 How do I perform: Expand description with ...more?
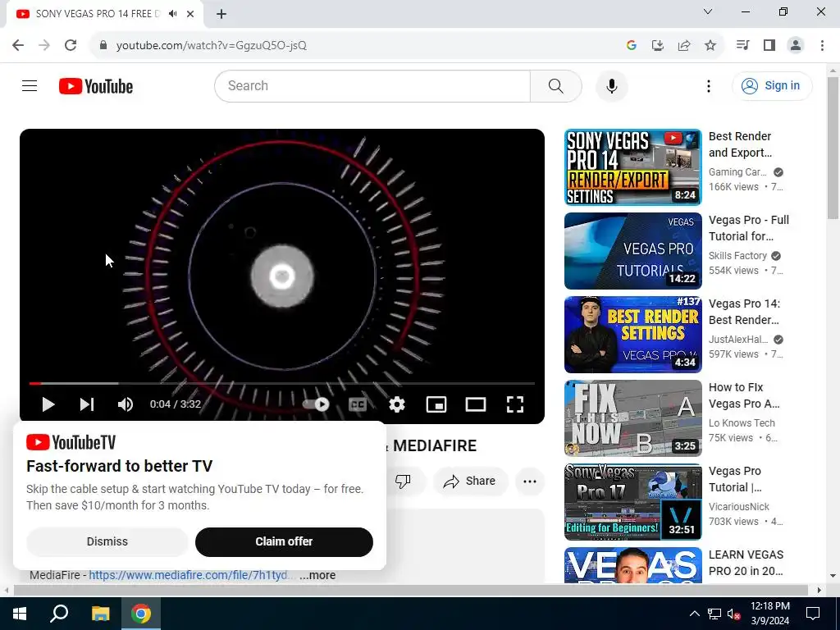pyautogui.click(x=317, y=575)
